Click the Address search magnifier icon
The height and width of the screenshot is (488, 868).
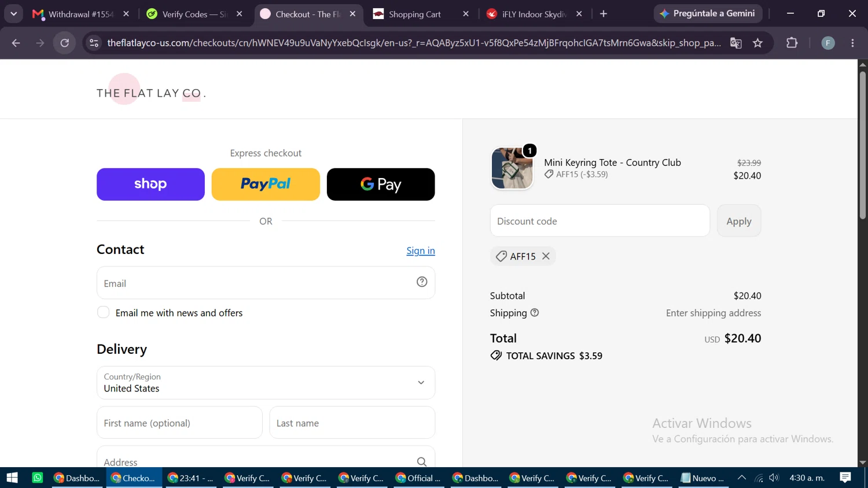click(x=422, y=461)
